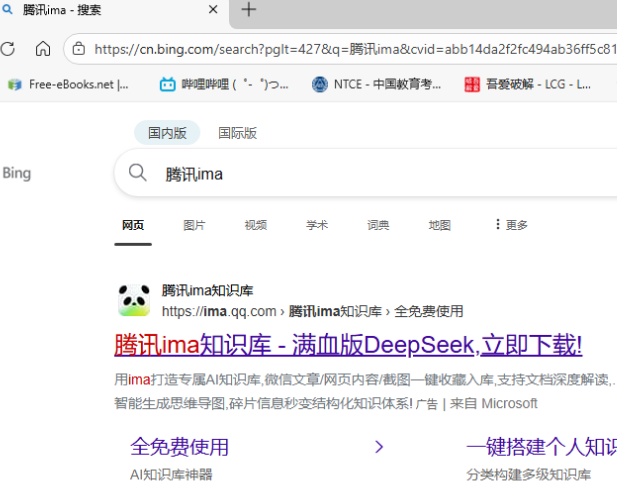Image resolution: width=617 pixels, height=482 pixels.
Task: Click the home button icon
Action: pos(43,48)
